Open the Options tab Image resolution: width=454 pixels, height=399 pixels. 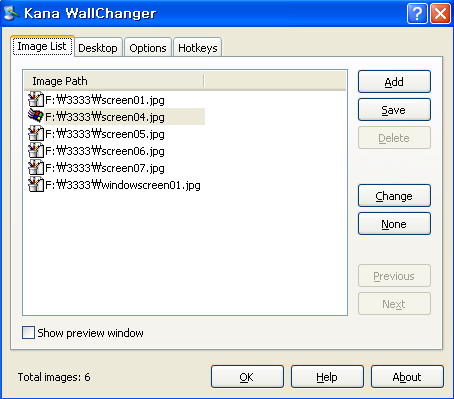click(148, 48)
